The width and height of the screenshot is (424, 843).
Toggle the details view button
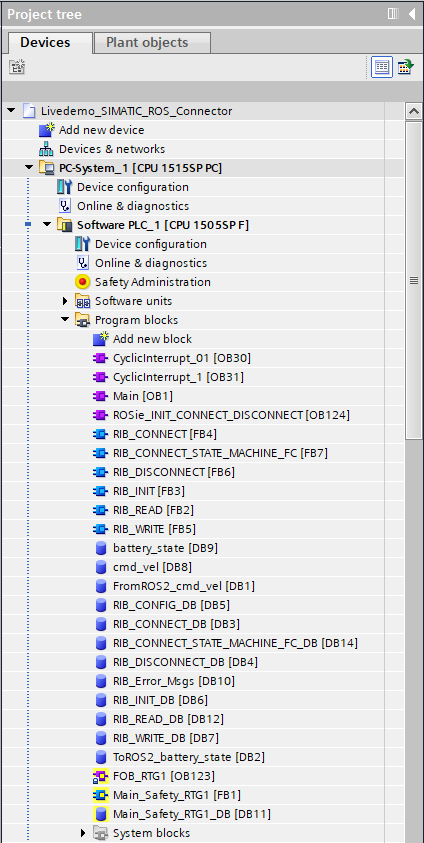[382, 67]
